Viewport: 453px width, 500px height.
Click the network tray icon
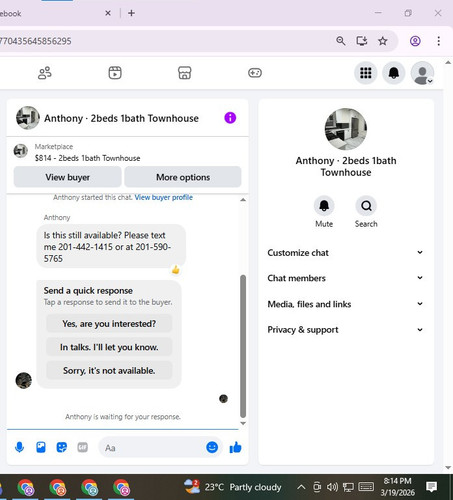click(x=348, y=487)
